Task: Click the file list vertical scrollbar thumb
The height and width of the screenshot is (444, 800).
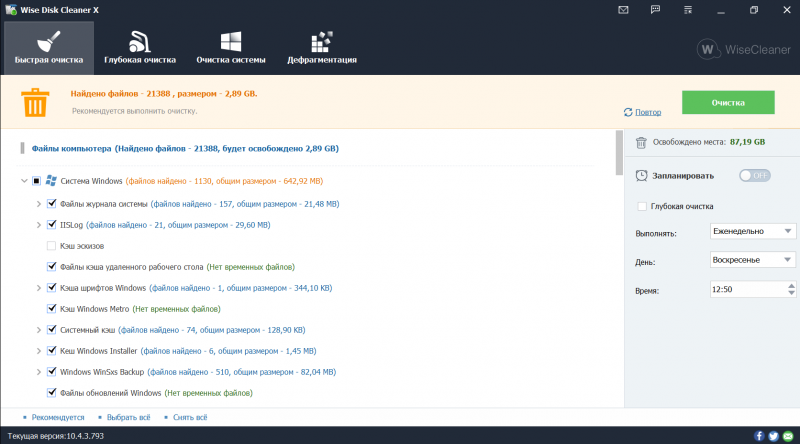Action: [619, 153]
